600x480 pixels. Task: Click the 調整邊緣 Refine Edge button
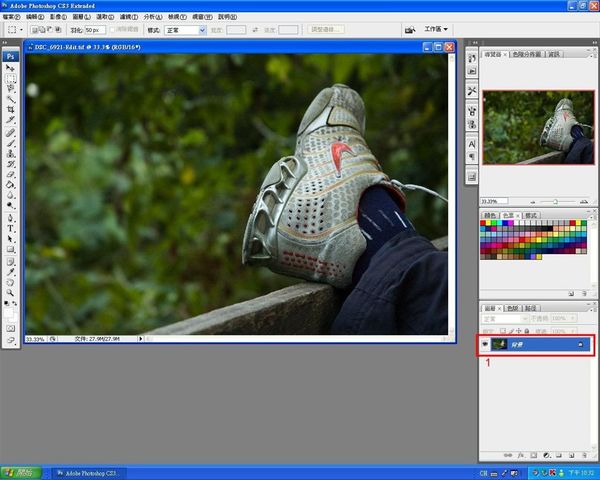pos(326,29)
